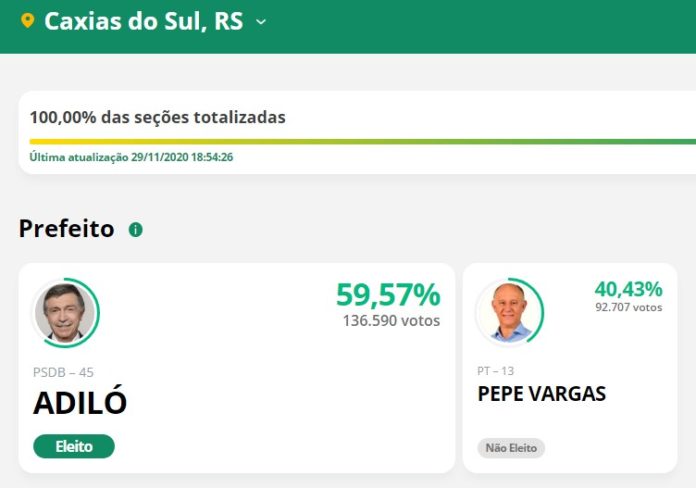Click the 92.707 votos count
696x488 pixels.
click(x=629, y=307)
